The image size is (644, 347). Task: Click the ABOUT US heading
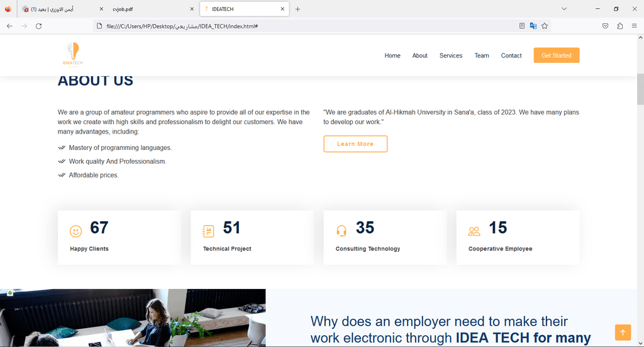point(96,81)
